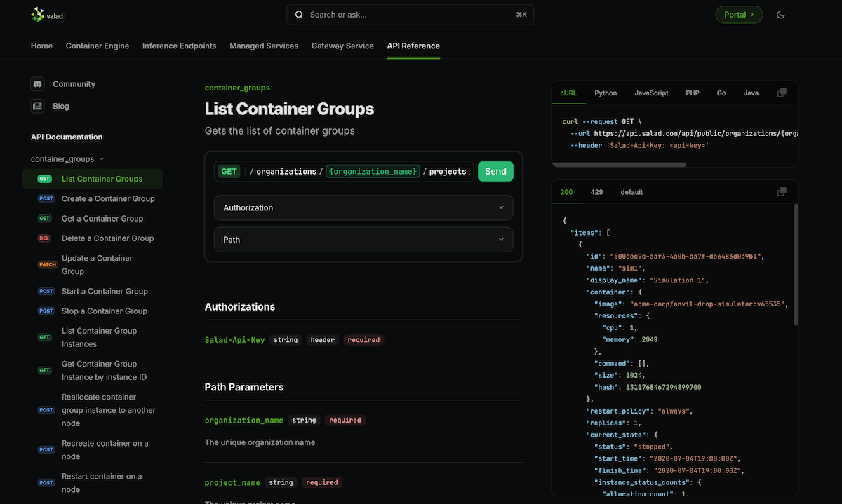
Task: Click the horizontal scrollbar under cURL code
Action: click(x=619, y=165)
